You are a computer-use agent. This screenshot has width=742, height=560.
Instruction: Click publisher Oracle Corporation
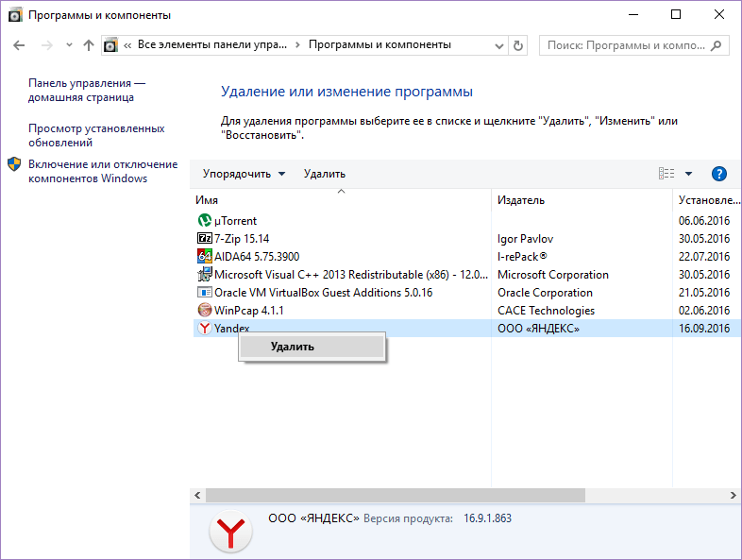545,293
